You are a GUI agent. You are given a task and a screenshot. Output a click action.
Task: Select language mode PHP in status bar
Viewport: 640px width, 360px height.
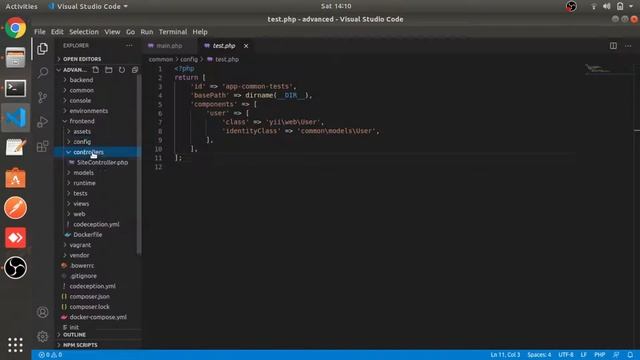click(599, 355)
